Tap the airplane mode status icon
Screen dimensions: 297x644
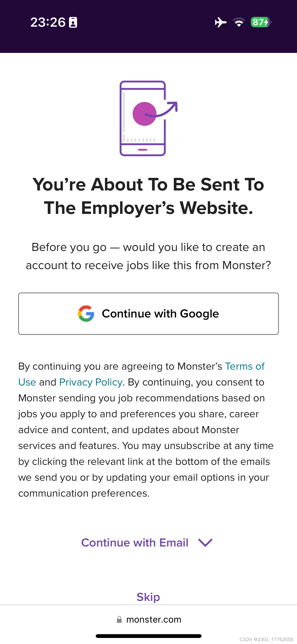(220, 22)
